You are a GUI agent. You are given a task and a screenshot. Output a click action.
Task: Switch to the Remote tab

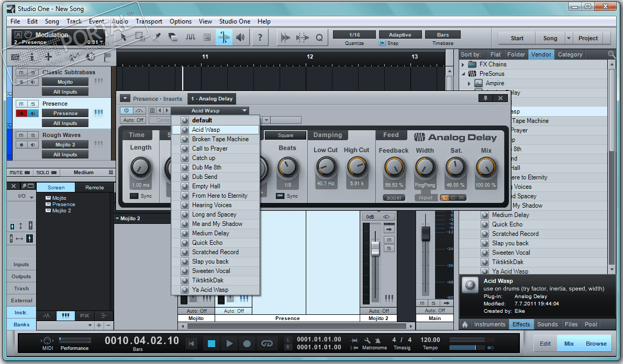coord(95,187)
